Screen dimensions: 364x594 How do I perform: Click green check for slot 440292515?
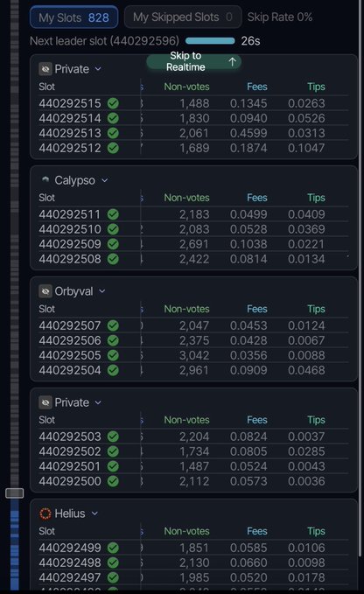coord(113,103)
